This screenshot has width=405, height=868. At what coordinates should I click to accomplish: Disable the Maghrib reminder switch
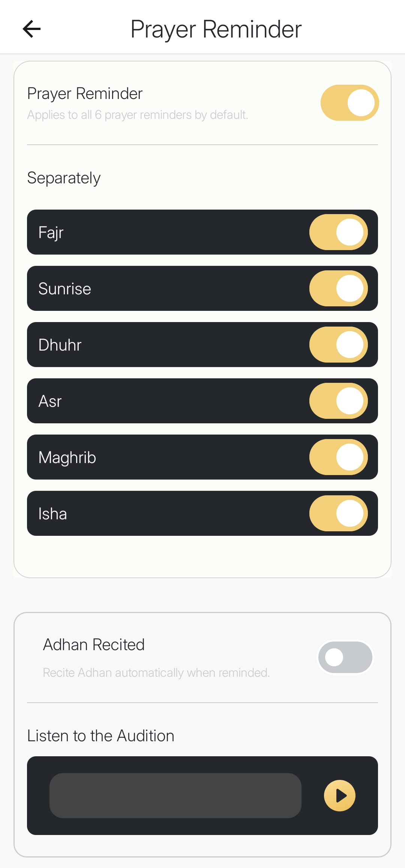pyautogui.click(x=338, y=457)
